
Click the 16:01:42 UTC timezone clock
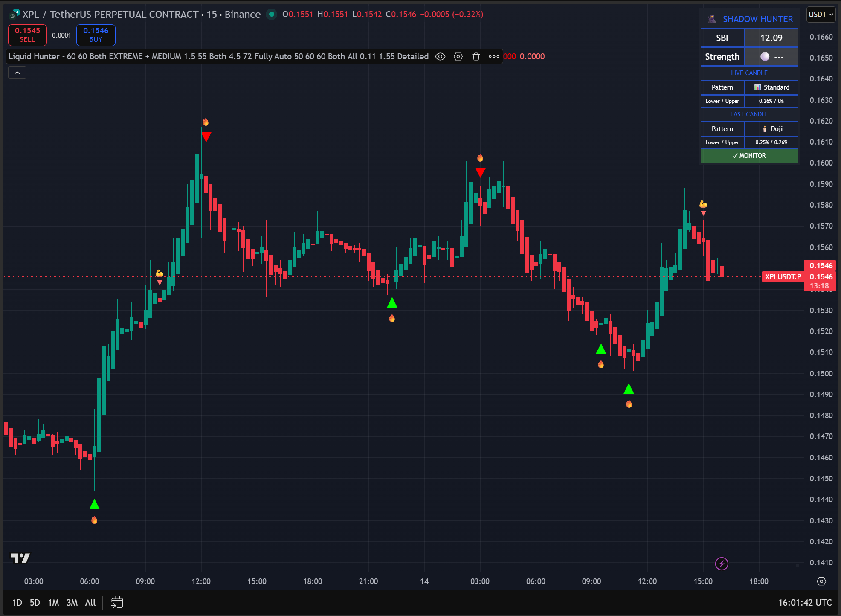tap(805, 603)
